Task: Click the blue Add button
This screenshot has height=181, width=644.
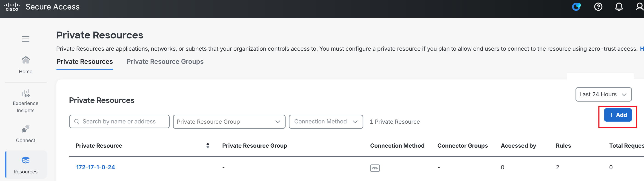Action: click(618, 115)
